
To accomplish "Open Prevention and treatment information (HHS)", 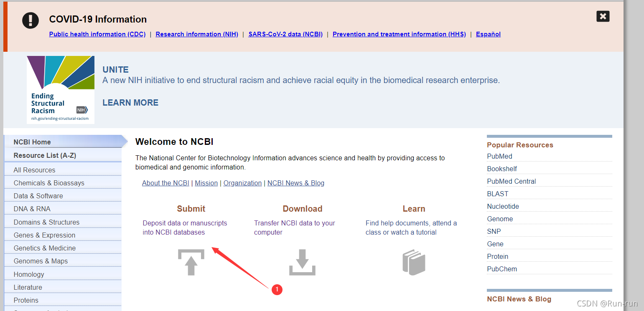I will point(399,34).
